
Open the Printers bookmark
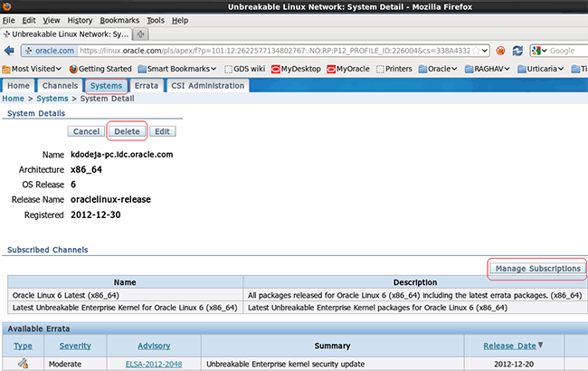(394, 69)
